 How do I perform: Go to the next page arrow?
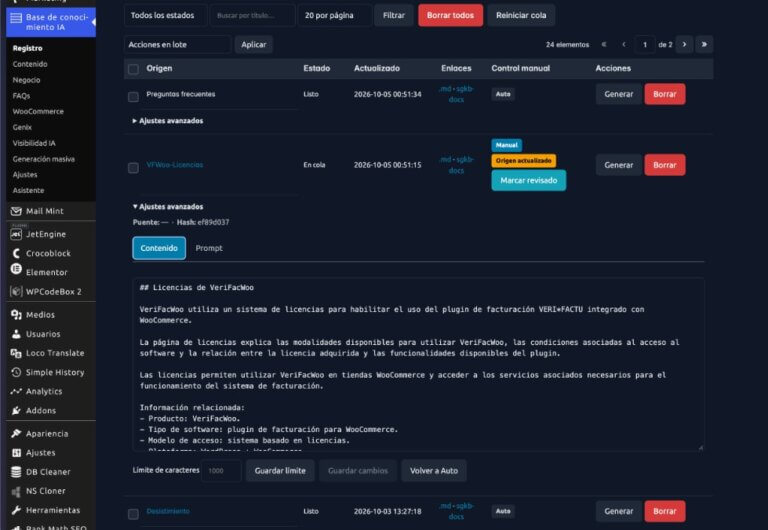(684, 45)
